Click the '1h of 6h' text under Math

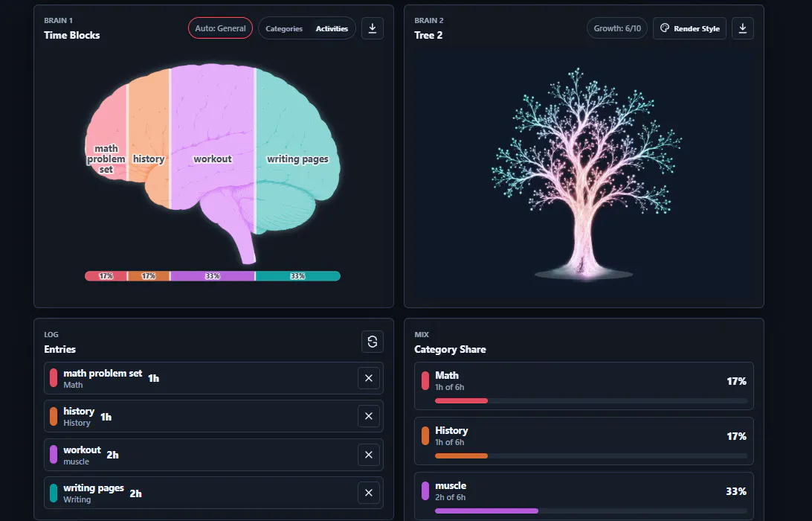[x=449, y=387]
